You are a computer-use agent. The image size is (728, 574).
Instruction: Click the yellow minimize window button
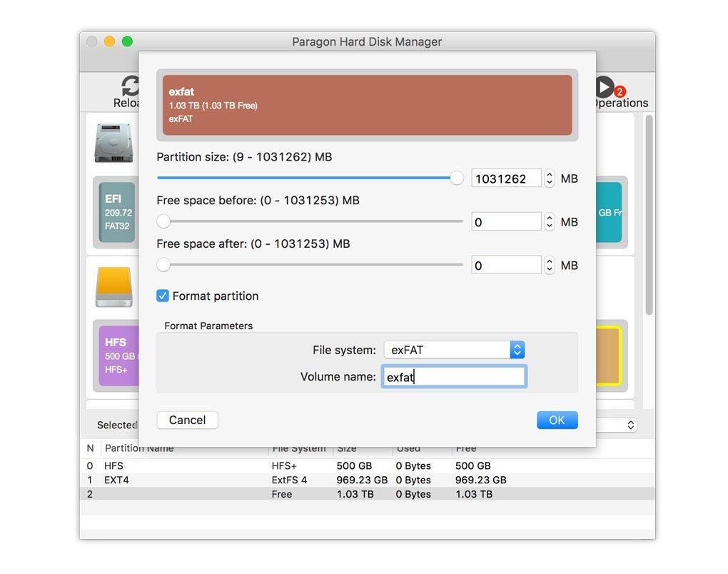point(110,41)
